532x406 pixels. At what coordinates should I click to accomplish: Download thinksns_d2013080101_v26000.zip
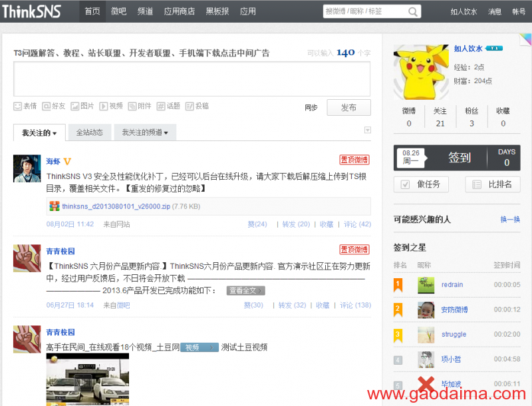(116, 206)
